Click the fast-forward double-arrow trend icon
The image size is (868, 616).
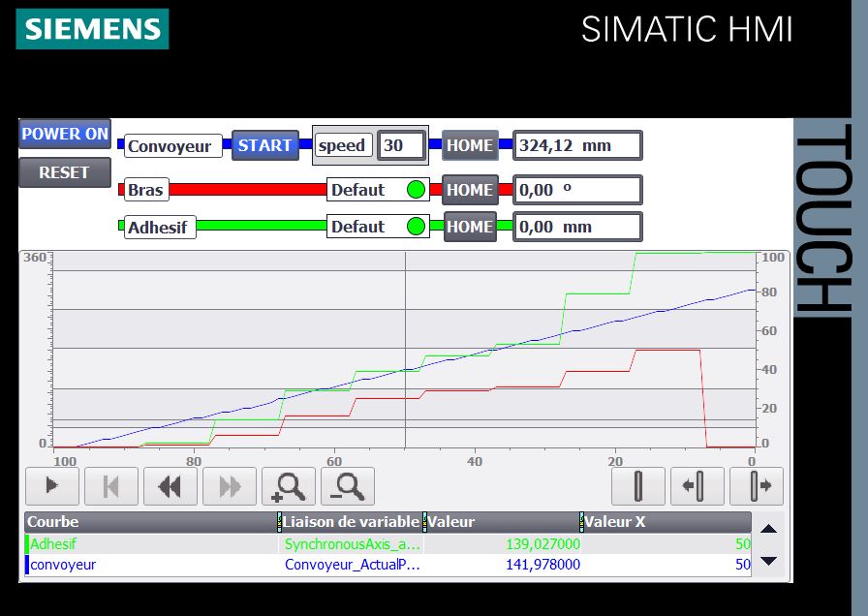click(x=230, y=486)
